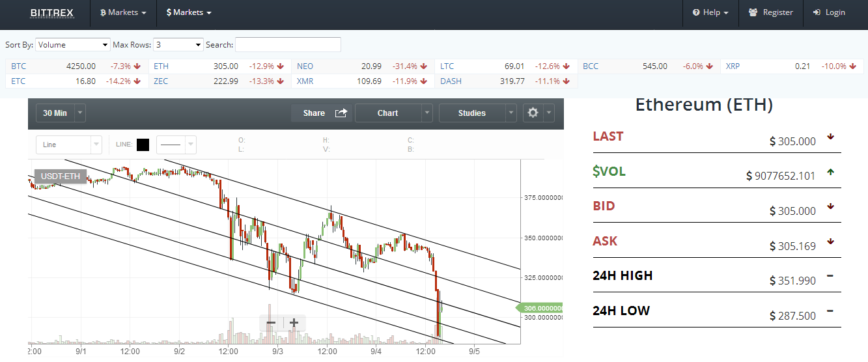The image size is (868, 362).
Task: Select the ETH market ticker
Action: coord(219,66)
